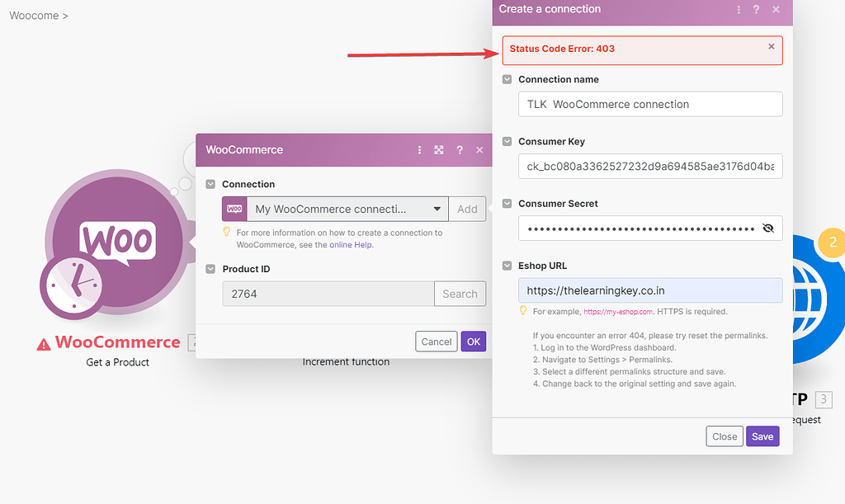Screen dimensions: 845x504
Task: Click the orange badge numbered 2
Action: [833, 243]
